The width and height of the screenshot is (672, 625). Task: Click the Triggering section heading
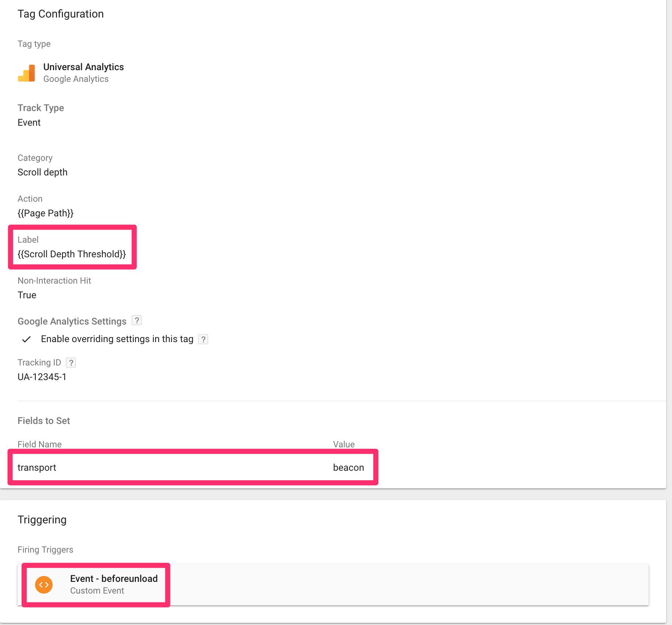pyautogui.click(x=42, y=520)
